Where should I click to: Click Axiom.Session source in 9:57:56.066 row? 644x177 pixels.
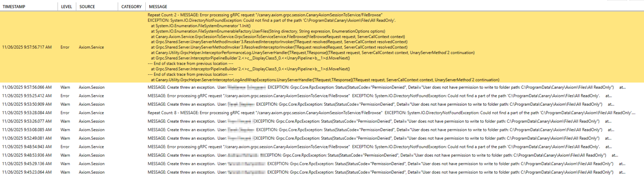pyautogui.click(x=92, y=87)
